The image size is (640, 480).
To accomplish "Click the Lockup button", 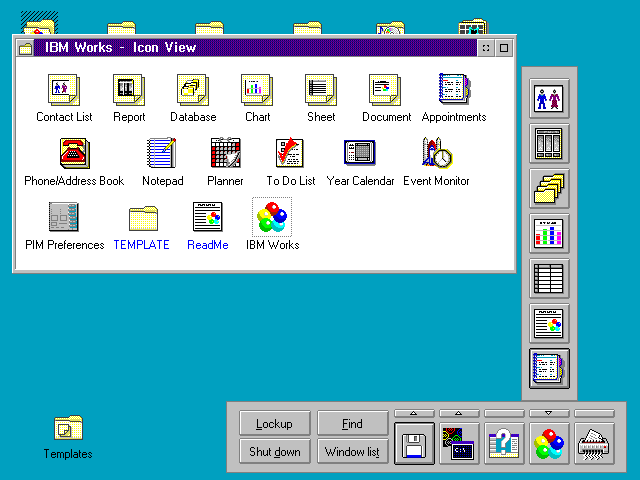I will point(275,423).
